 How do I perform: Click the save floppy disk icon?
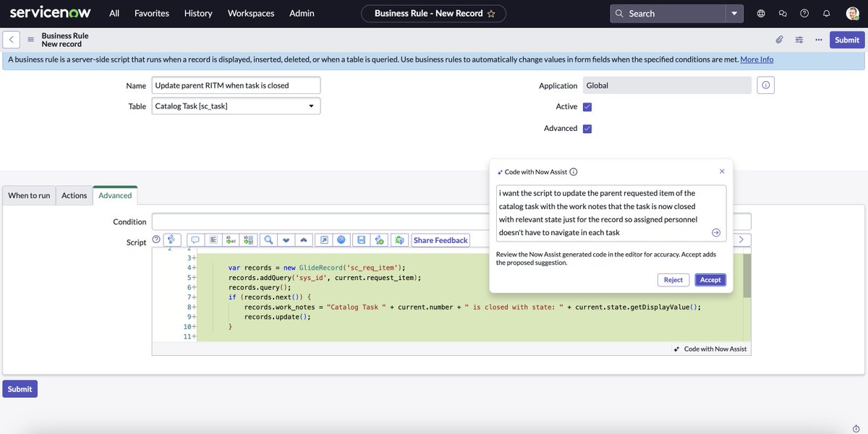pos(361,240)
